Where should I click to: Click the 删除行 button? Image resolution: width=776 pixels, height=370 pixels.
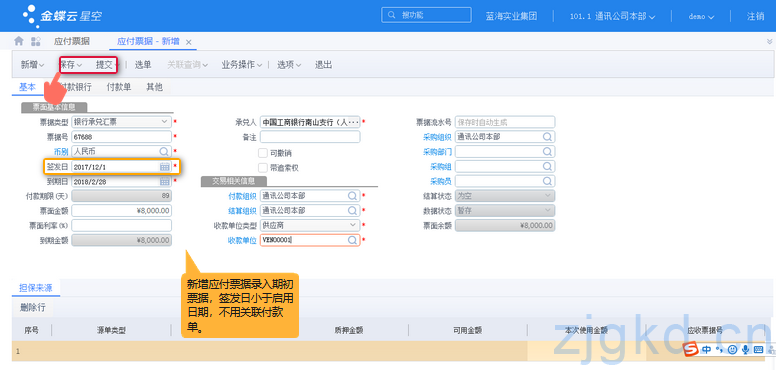pos(33,308)
